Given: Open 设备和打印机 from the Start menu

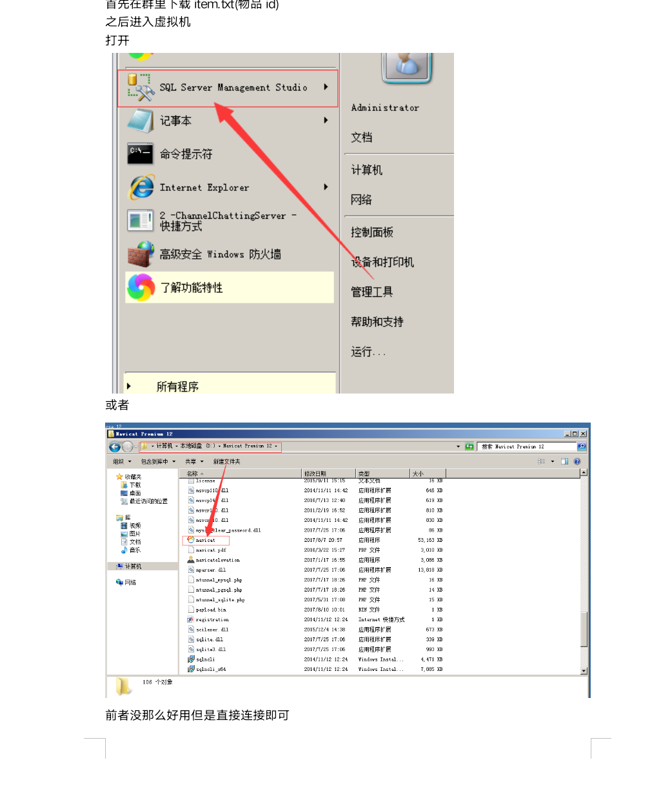Looking at the screenshot, I should coord(382,262).
